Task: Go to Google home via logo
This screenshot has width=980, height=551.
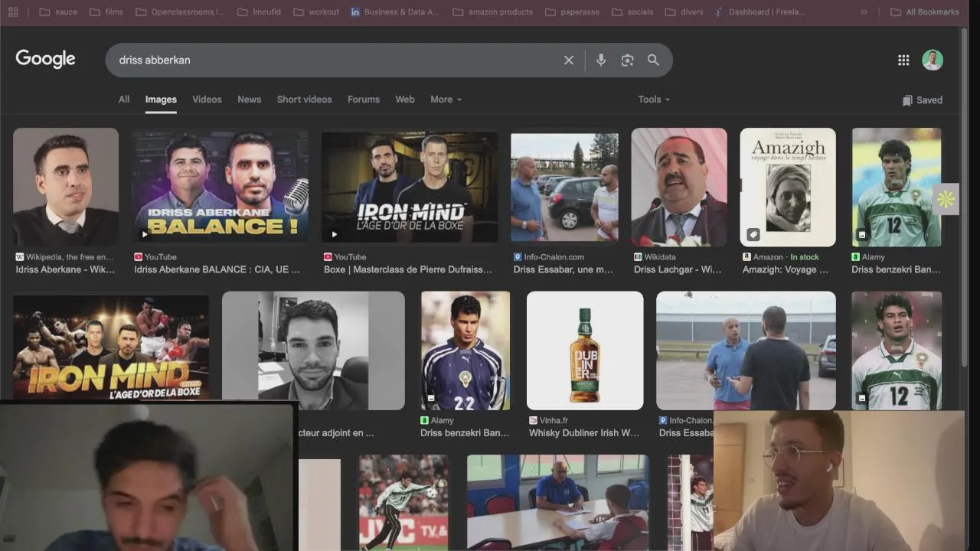Action: [45, 59]
